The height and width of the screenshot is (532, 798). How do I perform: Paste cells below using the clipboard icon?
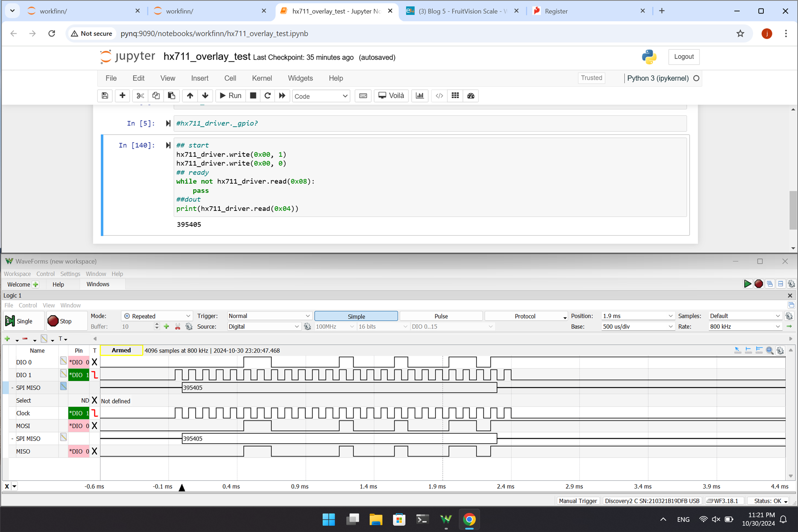tap(171, 96)
